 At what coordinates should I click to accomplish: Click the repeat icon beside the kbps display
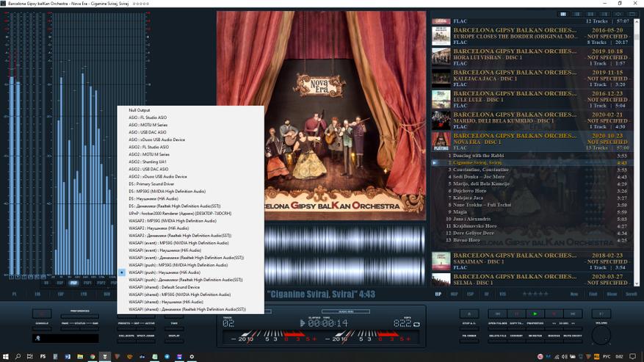416,325
